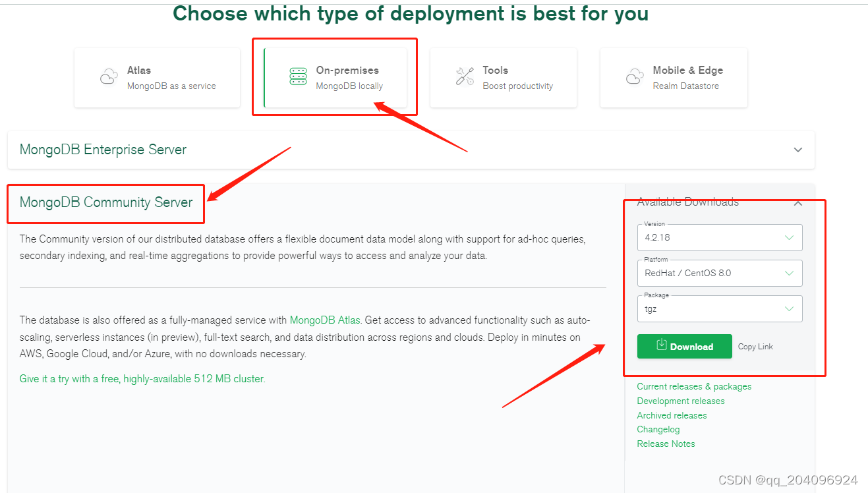Expand the MongoDB Enterprise Server section
Screen dimensions: 868x493
(x=411, y=150)
